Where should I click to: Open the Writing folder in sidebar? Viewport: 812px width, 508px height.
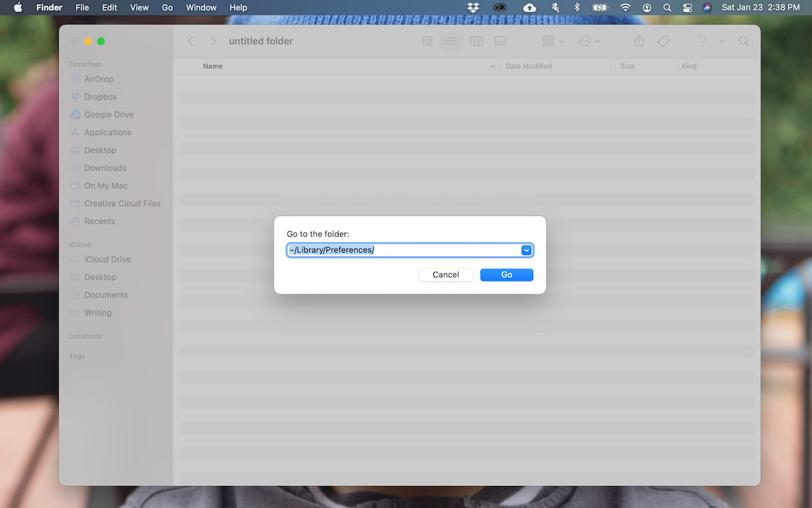click(97, 313)
